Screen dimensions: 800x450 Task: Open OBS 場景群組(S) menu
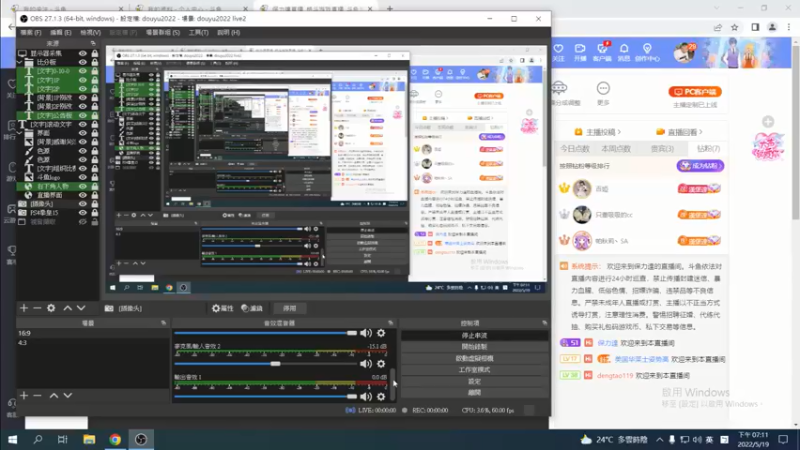click(163, 32)
